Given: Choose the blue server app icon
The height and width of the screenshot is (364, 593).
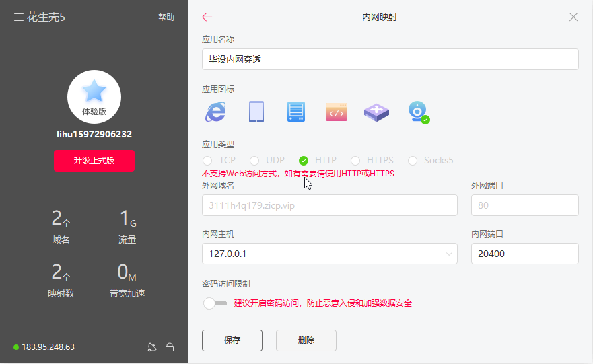Looking at the screenshot, I should [x=296, y=112].
